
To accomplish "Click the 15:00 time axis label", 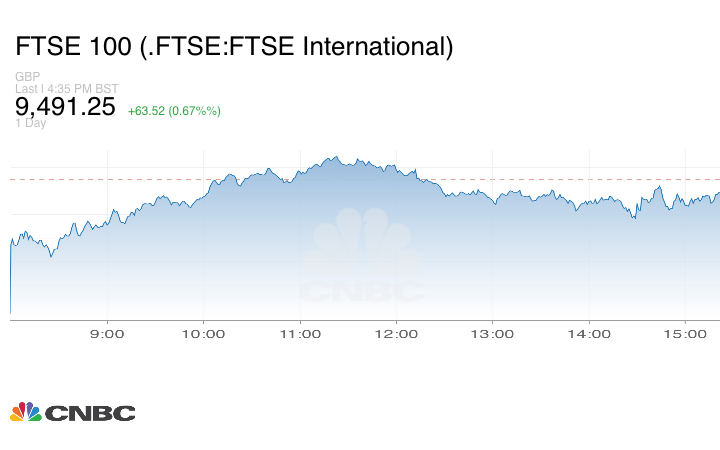I will (686, 334).
